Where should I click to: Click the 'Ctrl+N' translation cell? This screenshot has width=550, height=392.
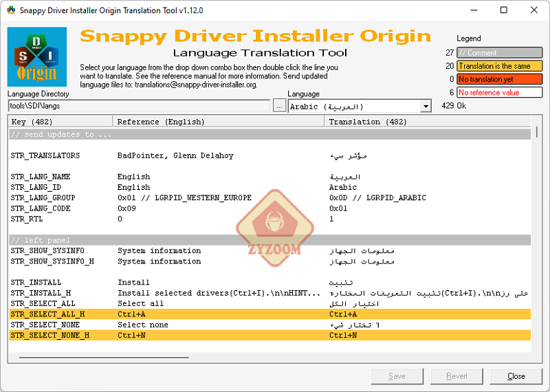pos(342,335)
